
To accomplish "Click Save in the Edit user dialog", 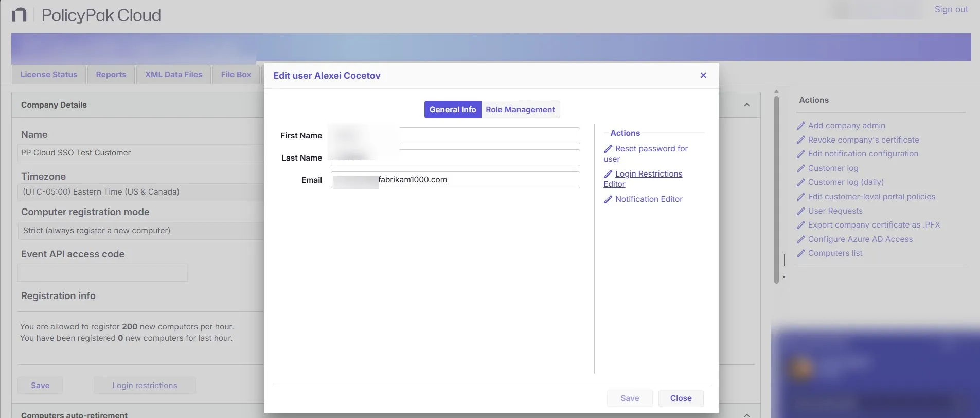I will [630, 398].
